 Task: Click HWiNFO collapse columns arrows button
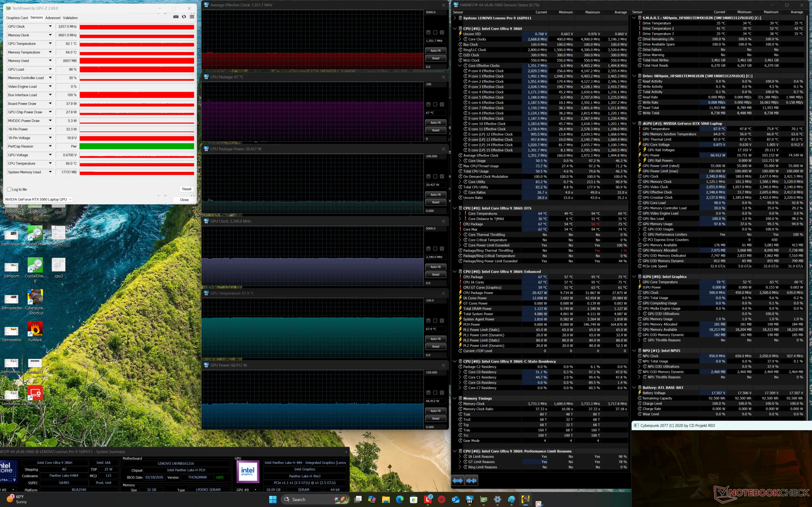coord(471,480)
